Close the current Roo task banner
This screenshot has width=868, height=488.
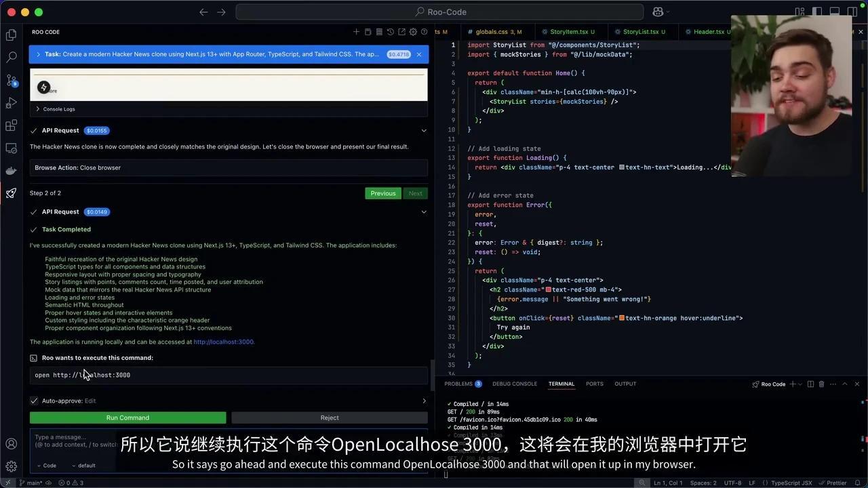click(x=419, y=54)
